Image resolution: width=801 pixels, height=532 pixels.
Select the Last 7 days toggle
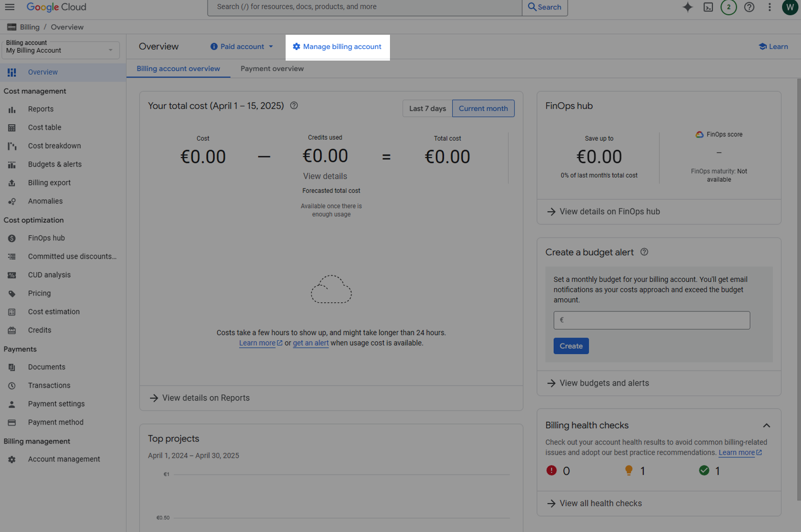427,109
